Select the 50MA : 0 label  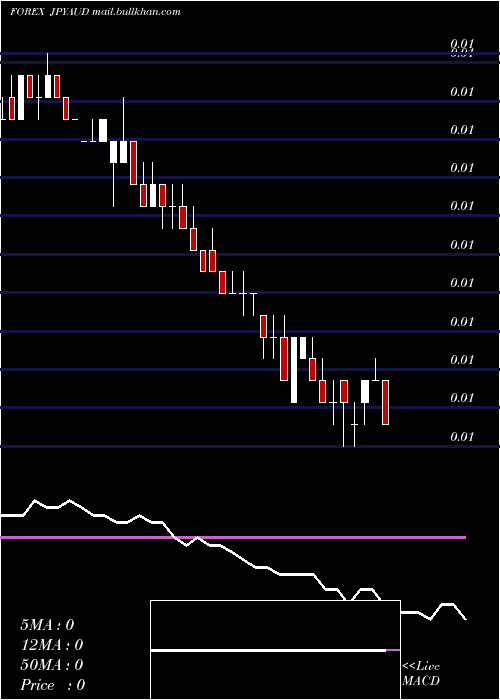click(x=52, y=665)
